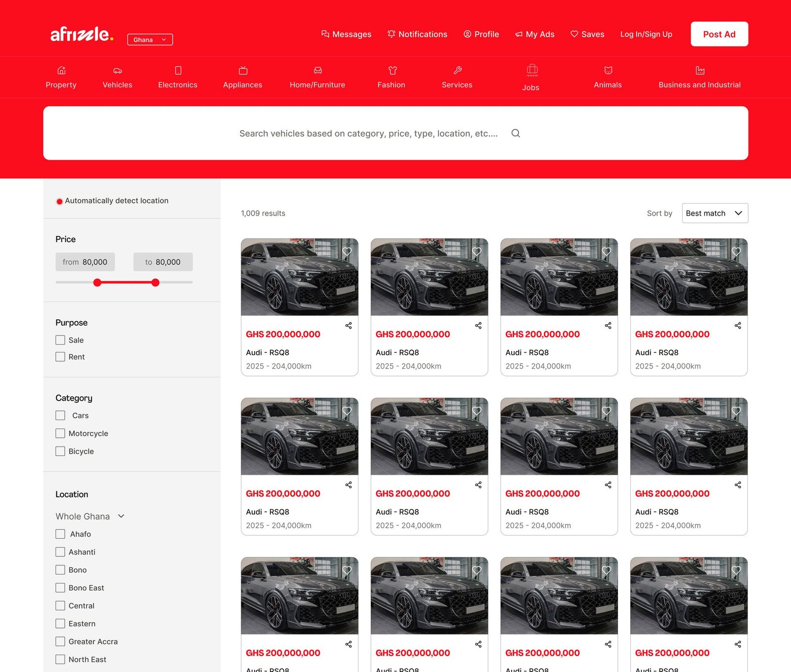Enable the Motorcycle category filter

click(x=60, y=433)
